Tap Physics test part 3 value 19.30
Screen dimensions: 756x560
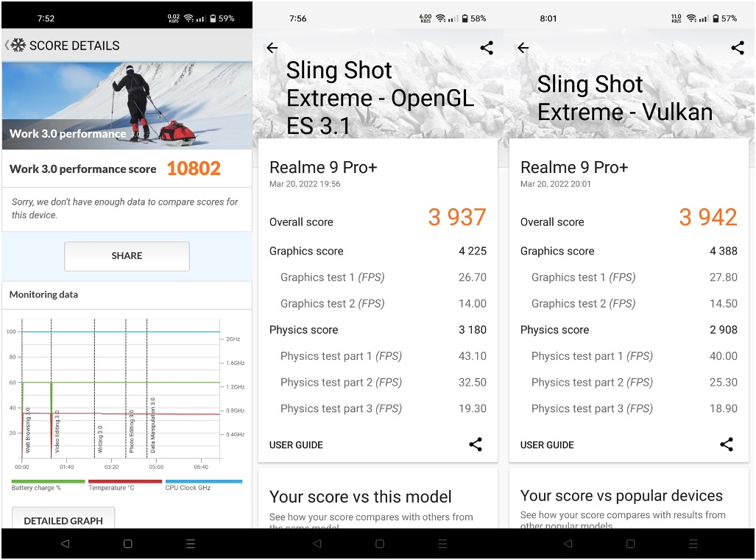[473, 408]
